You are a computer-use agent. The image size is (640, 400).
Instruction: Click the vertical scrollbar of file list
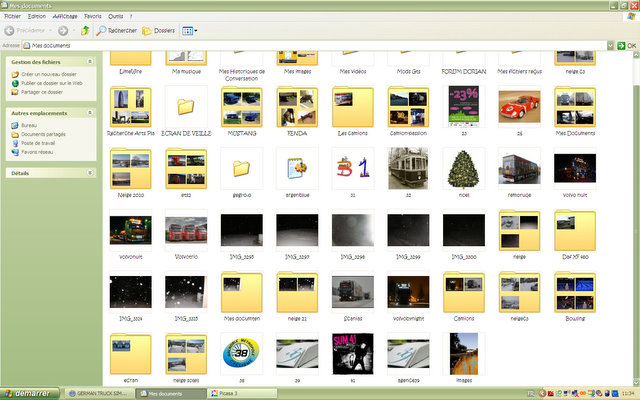point(636,218)
